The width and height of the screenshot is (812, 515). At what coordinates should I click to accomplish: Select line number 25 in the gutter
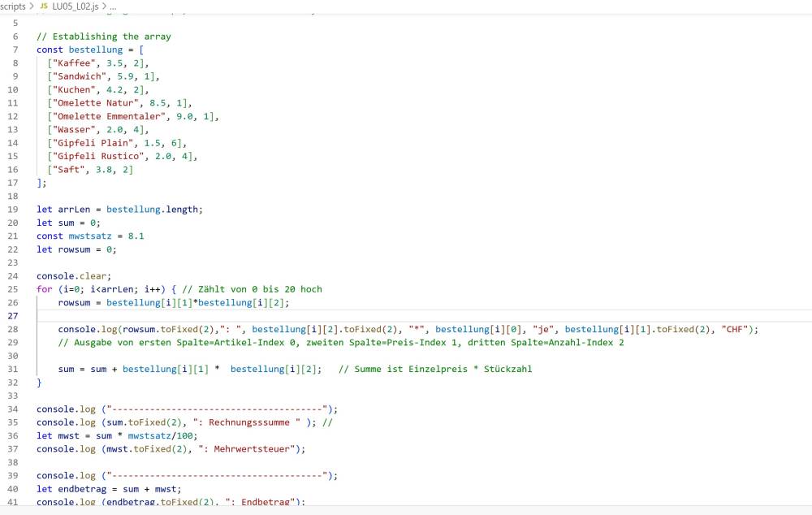point(13,288)
